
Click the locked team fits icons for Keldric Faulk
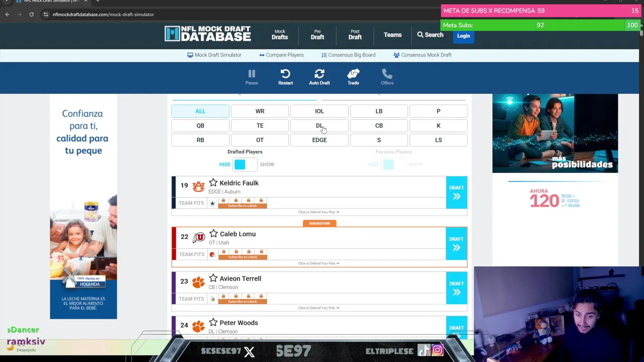[243, 203]
